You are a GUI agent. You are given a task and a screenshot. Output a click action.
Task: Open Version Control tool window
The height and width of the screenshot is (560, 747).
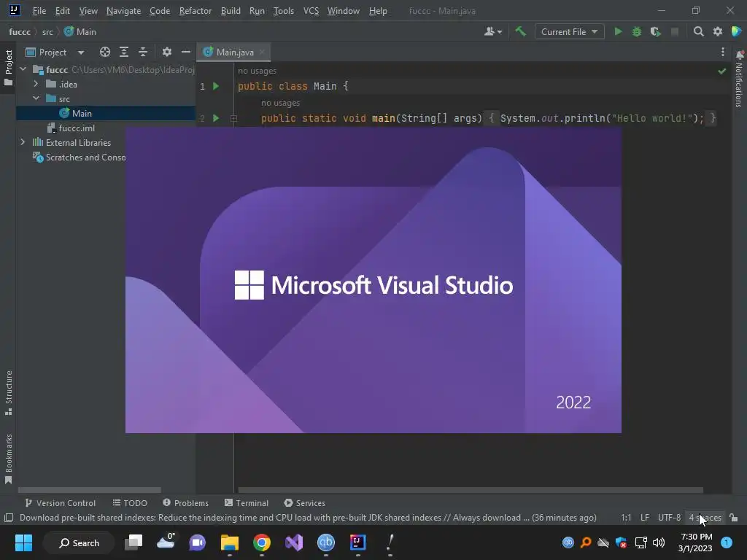pos(60,503)
